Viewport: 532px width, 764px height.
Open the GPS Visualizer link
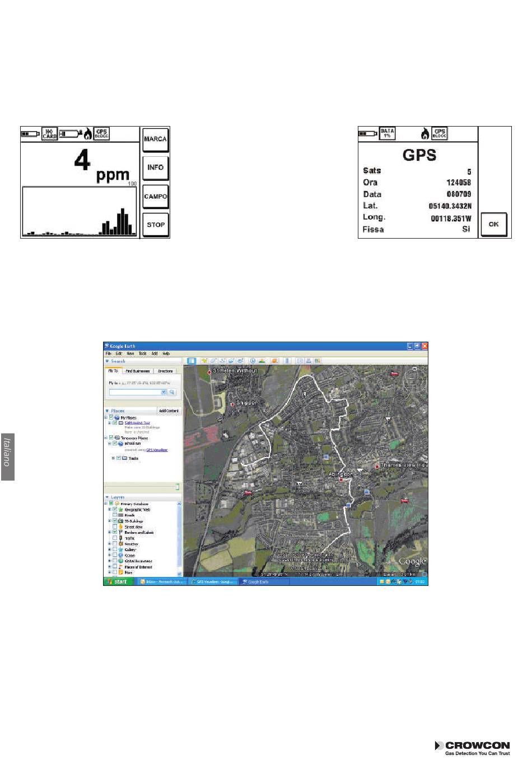[157, 449]
